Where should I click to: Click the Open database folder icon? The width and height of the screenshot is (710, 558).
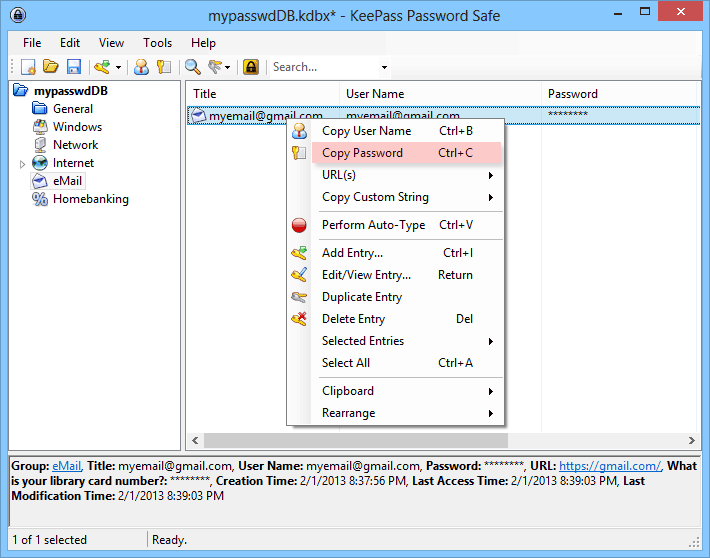pos(51,67)
